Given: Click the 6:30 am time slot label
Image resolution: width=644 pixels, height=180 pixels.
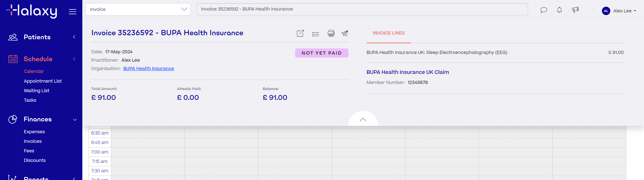Looking at the screenshot, I should tap(100, 133).
